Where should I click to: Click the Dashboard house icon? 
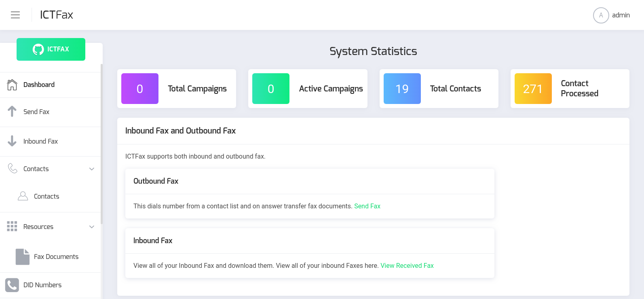tap(12, 85)
